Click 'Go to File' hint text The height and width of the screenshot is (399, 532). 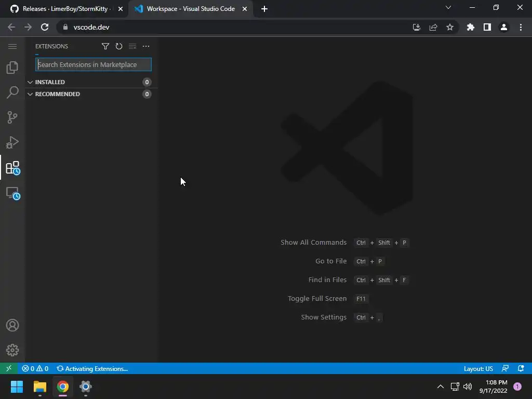pos(331,261)
